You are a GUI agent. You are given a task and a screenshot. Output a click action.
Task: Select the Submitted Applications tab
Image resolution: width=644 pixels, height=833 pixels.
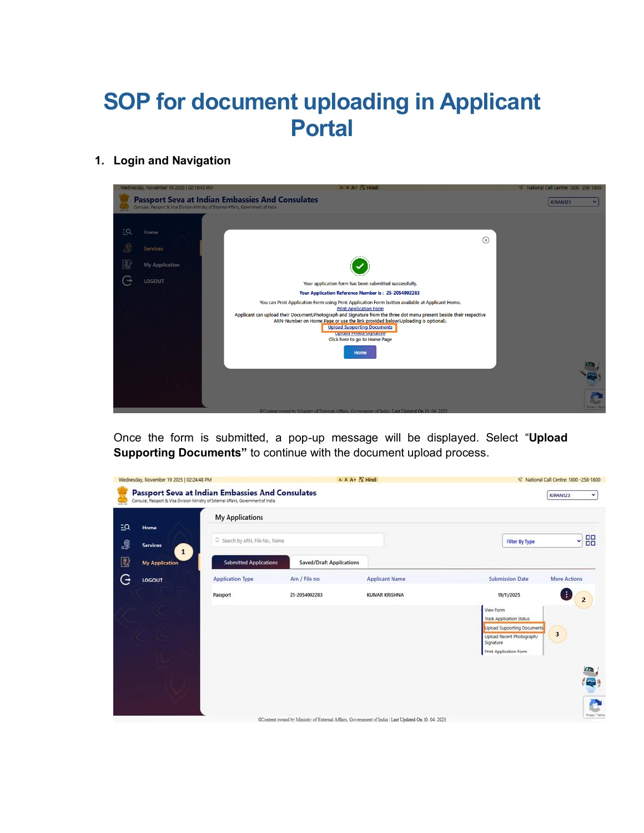251,563
